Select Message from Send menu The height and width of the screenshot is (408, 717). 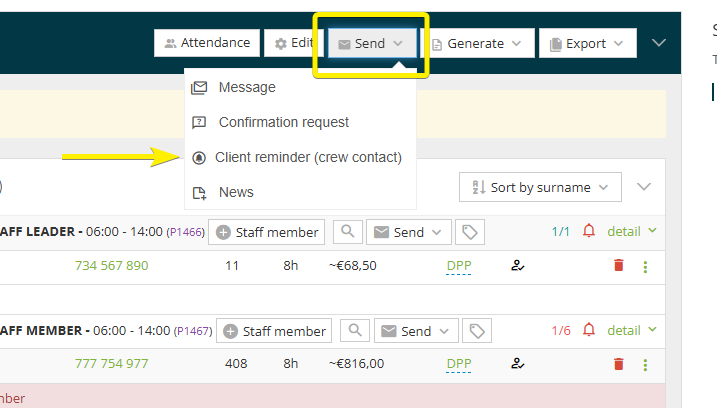tap(247, 87)
